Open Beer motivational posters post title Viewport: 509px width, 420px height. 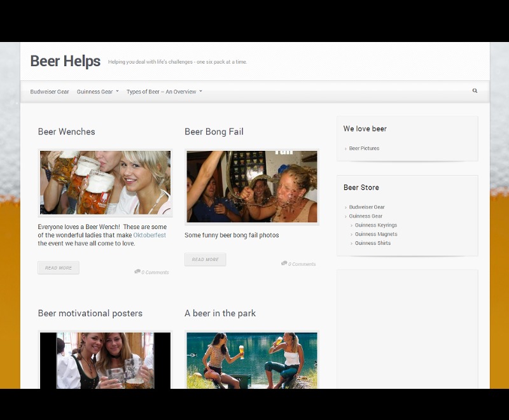pyautogui.click(x=90, y=314)
